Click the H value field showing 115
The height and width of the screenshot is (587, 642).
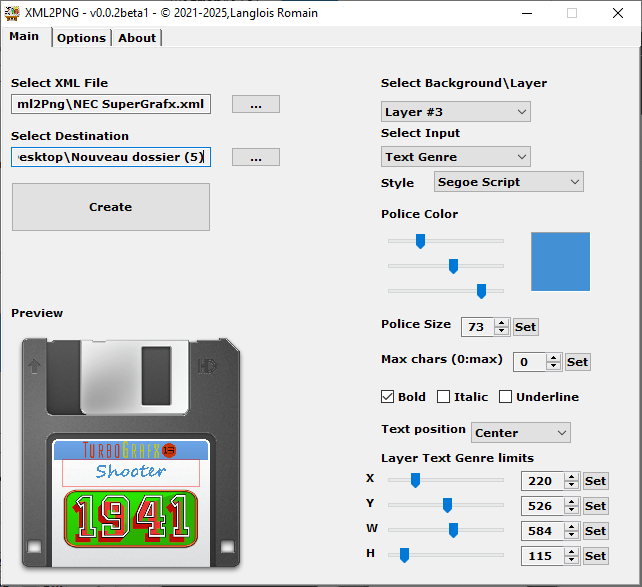coord(543,556)
